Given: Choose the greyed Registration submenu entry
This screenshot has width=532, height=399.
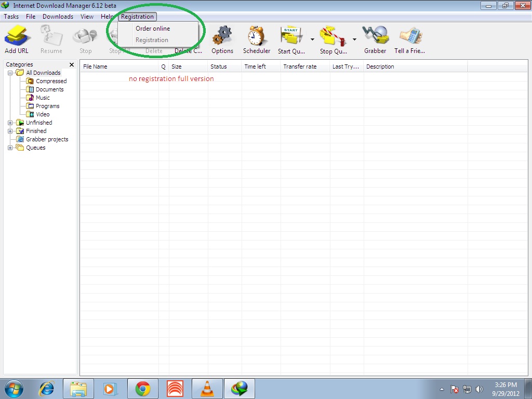Looking at the screenshot, I should [152, 40].
